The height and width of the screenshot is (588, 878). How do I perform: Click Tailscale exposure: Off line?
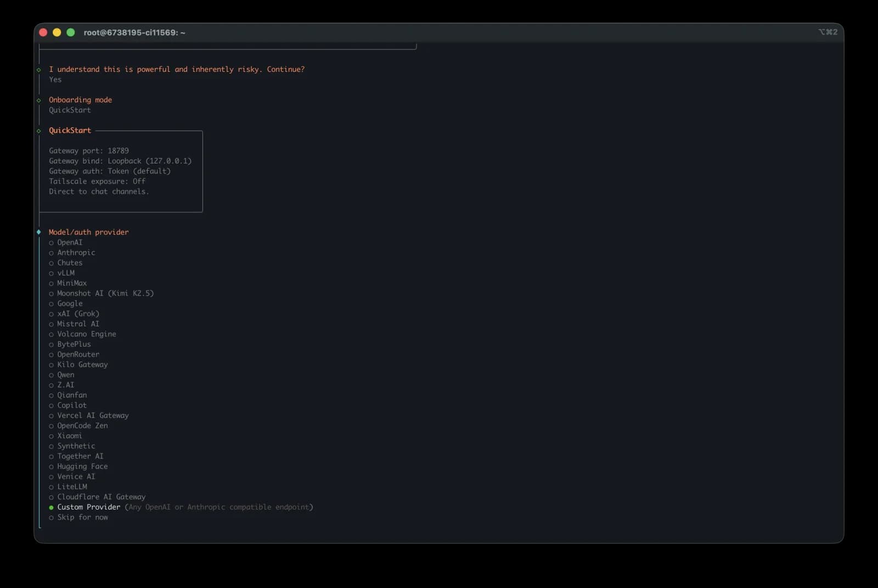pos(97,182)
